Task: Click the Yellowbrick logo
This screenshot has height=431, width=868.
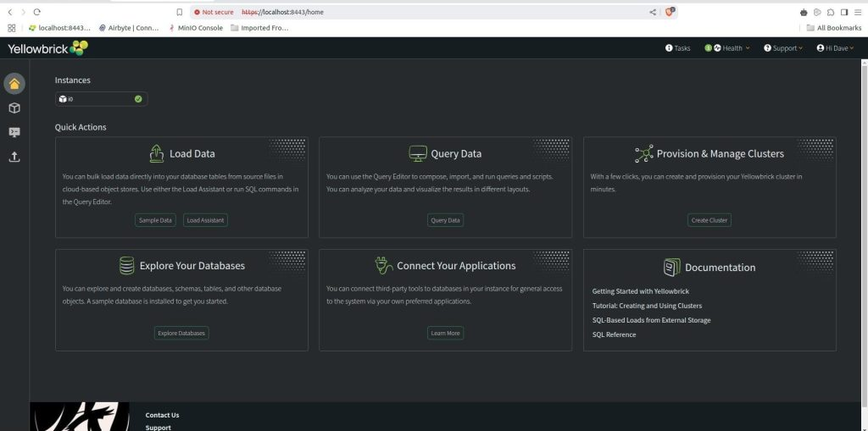Action: click(x=47, y=48)
